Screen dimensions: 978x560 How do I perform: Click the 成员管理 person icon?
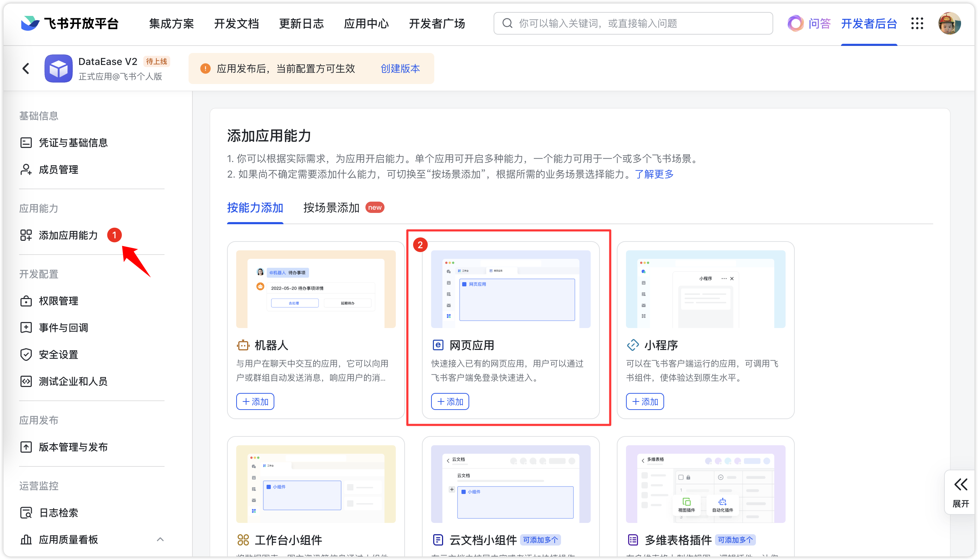tap(26, 169)
